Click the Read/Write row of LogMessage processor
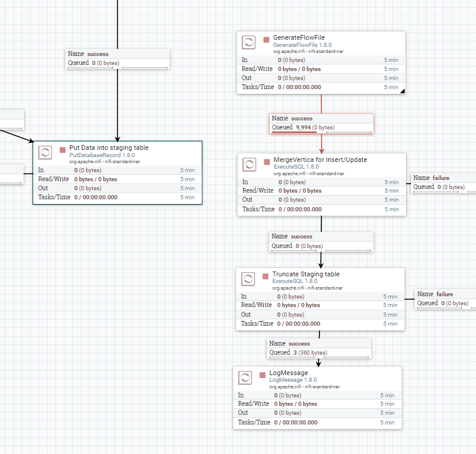This screenshot has height=454, width=476. tap(317, 404)
